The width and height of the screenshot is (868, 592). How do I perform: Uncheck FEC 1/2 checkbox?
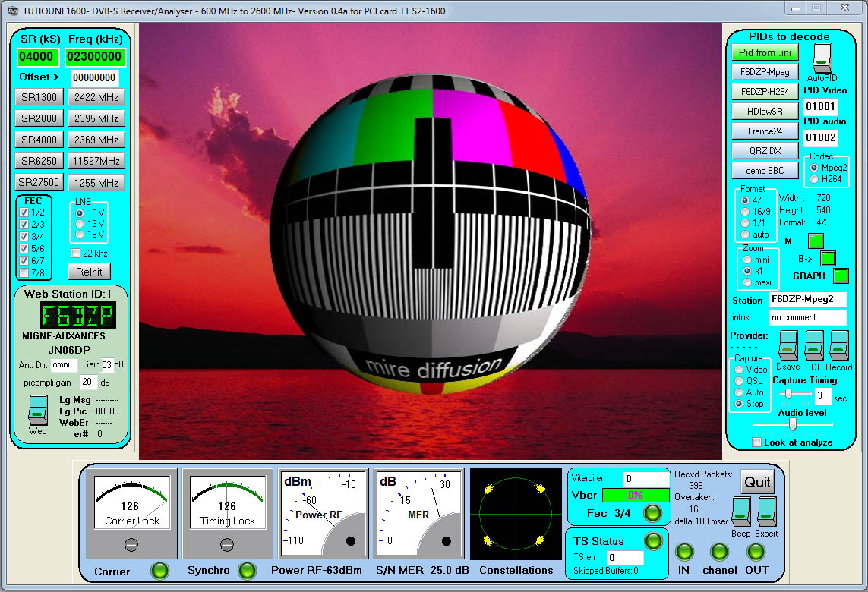(x=24, y=212)
